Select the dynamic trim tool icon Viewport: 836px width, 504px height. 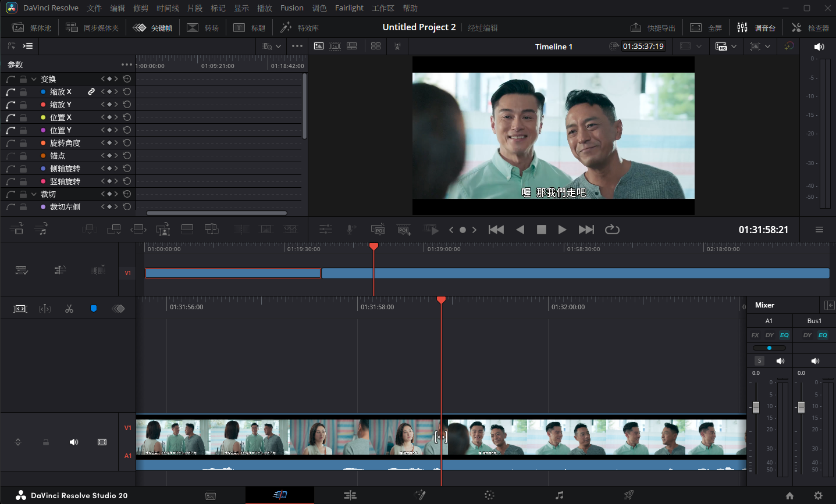(x=45, y=309)
